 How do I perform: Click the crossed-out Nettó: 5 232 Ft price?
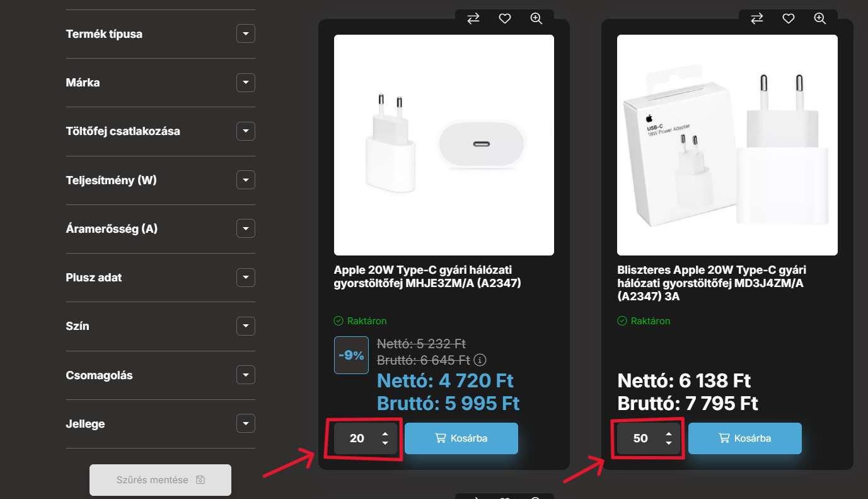coord(421,344)
